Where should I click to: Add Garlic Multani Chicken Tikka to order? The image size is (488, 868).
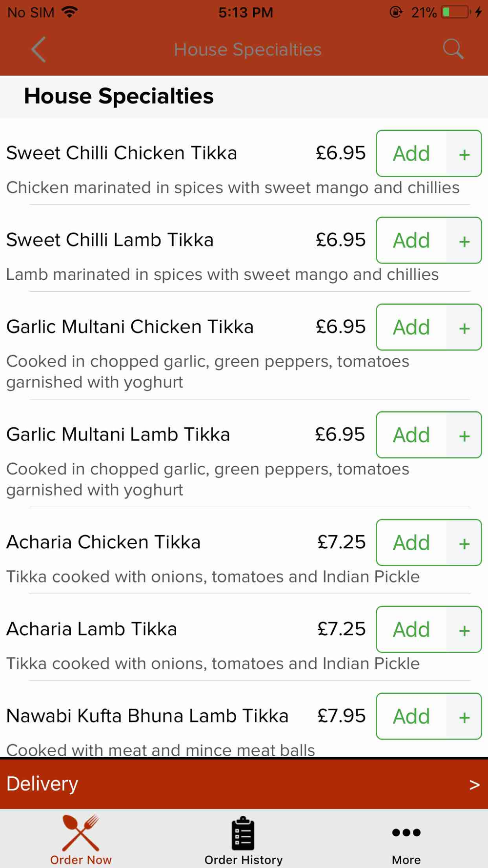(x=411, y=327)
